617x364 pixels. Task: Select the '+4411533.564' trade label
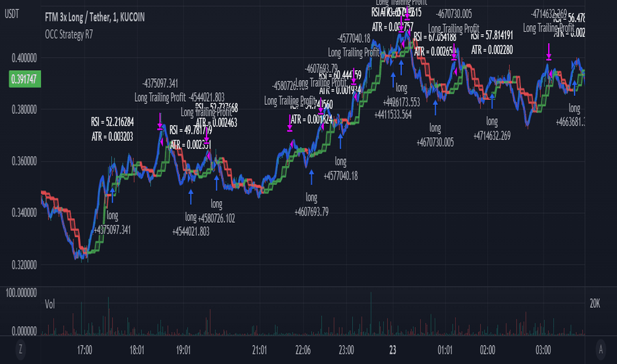pyautogui.click(x=393, y=115)
